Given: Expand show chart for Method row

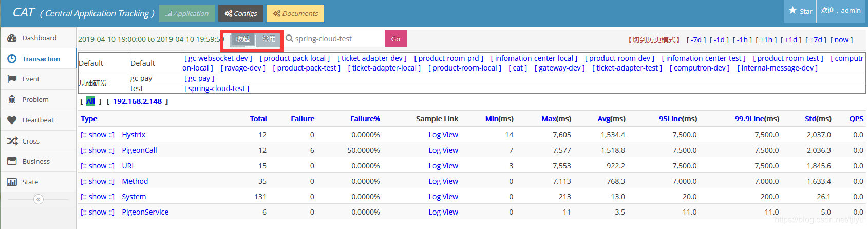Looking at the screenshot, I should [98, 181].
